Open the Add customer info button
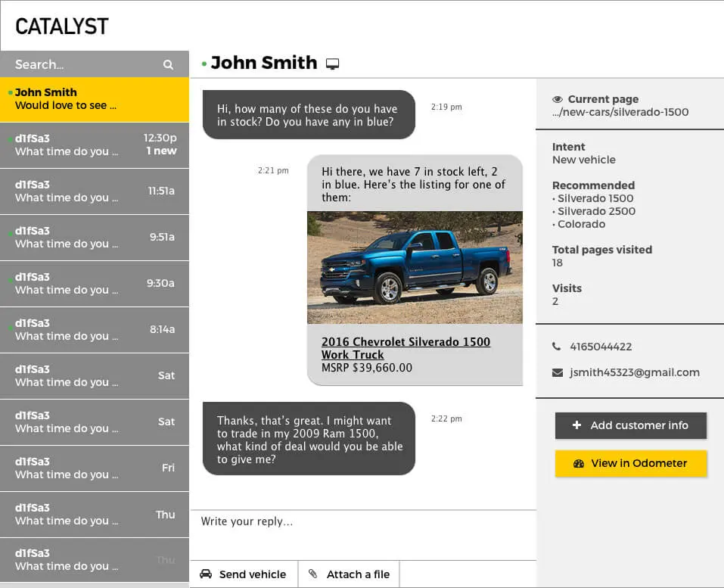 (631, 425)
